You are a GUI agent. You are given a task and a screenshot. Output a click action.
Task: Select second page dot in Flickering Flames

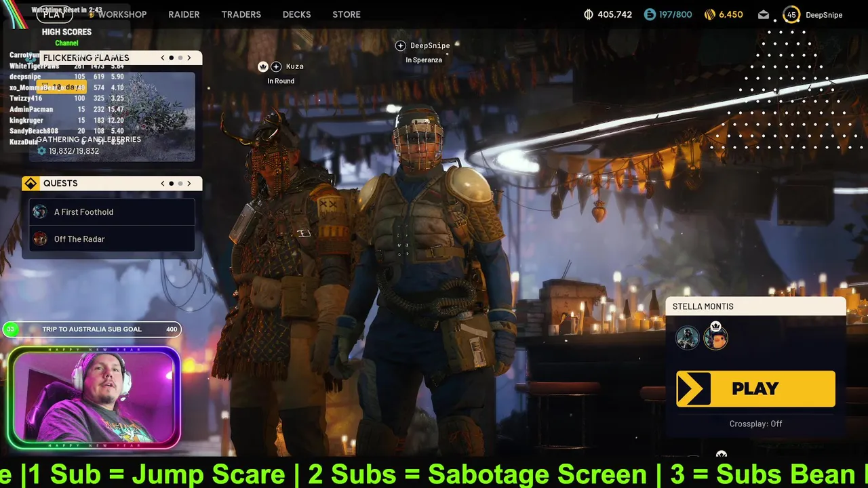(x=180, y=58)
